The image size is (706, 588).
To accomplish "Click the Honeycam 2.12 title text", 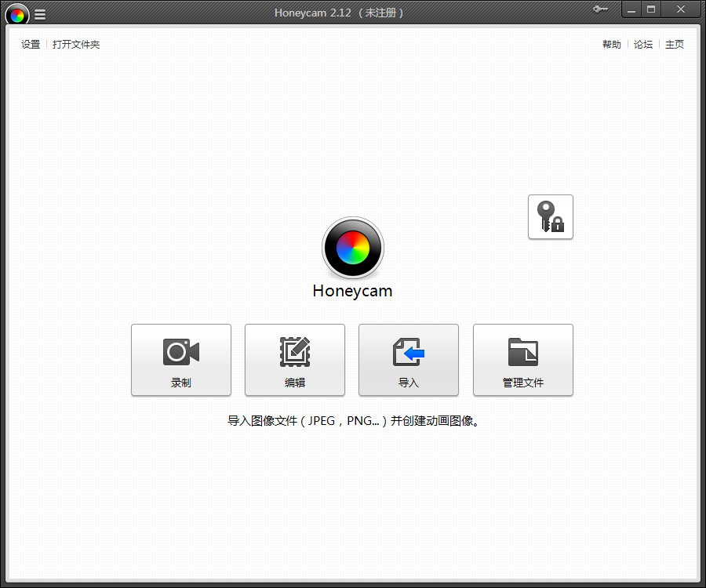I will [339, 13].
